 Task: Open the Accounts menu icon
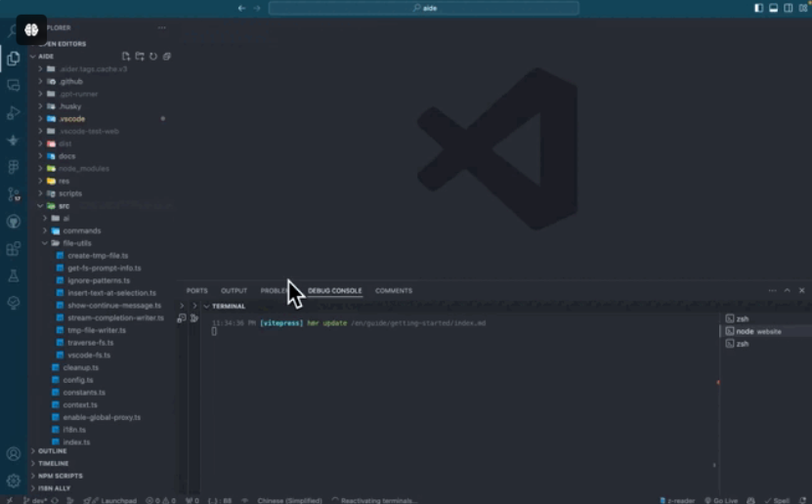(14, 454)
